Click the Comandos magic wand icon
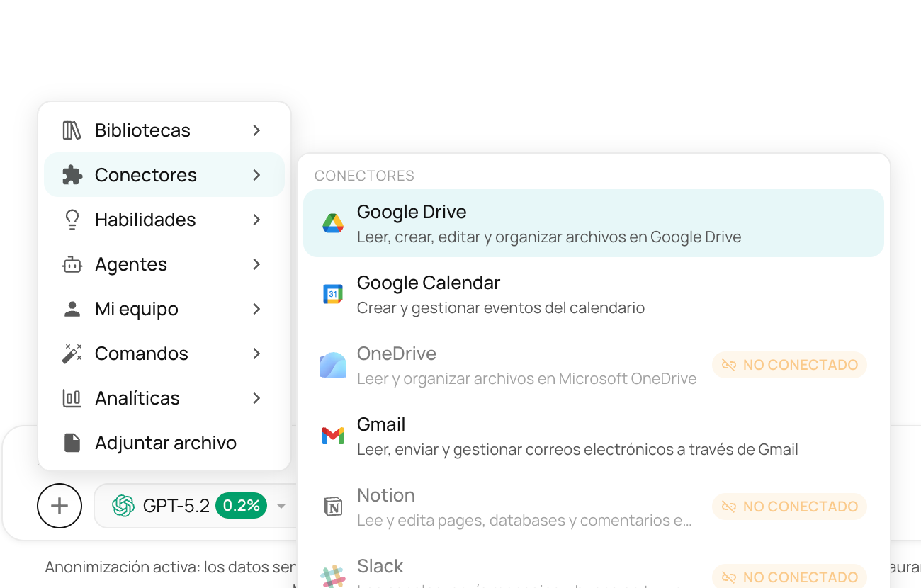 tap(72, 354)
